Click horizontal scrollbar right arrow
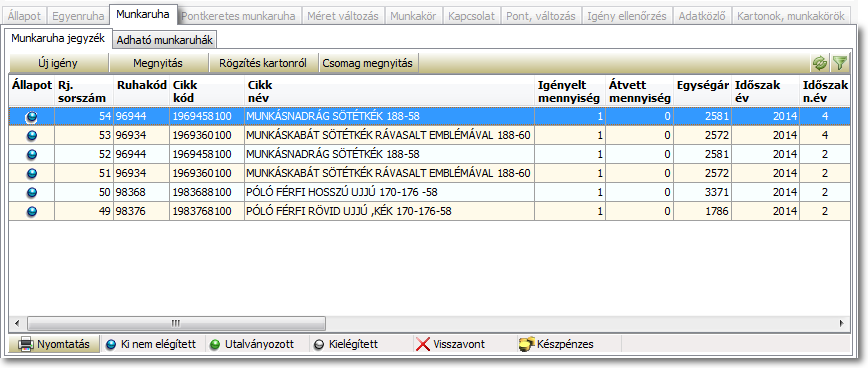 842,323
